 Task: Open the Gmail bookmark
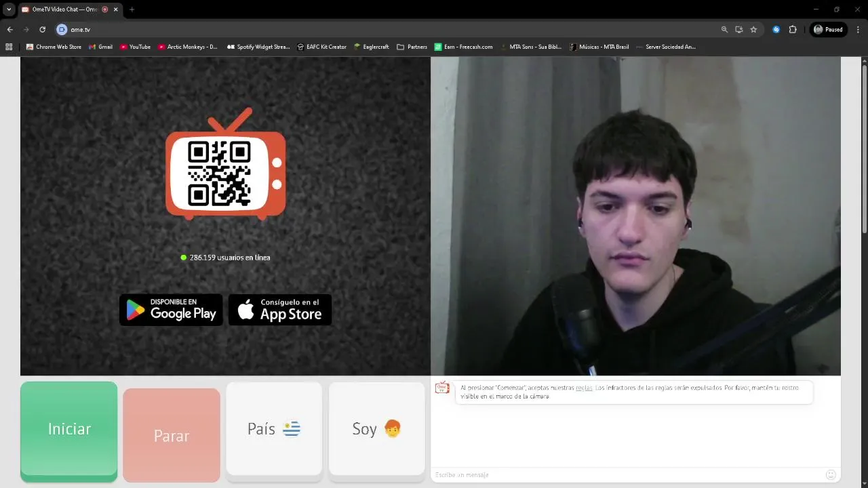[100, 47]
